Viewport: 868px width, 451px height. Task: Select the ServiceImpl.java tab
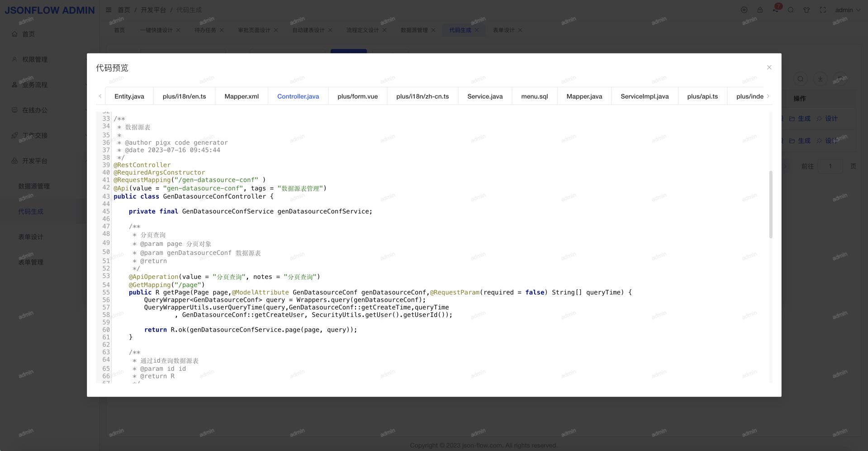pos(644,96)
